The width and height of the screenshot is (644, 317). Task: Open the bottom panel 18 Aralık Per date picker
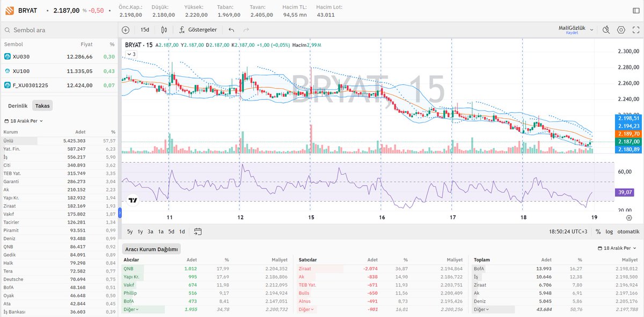click(618, 249)
